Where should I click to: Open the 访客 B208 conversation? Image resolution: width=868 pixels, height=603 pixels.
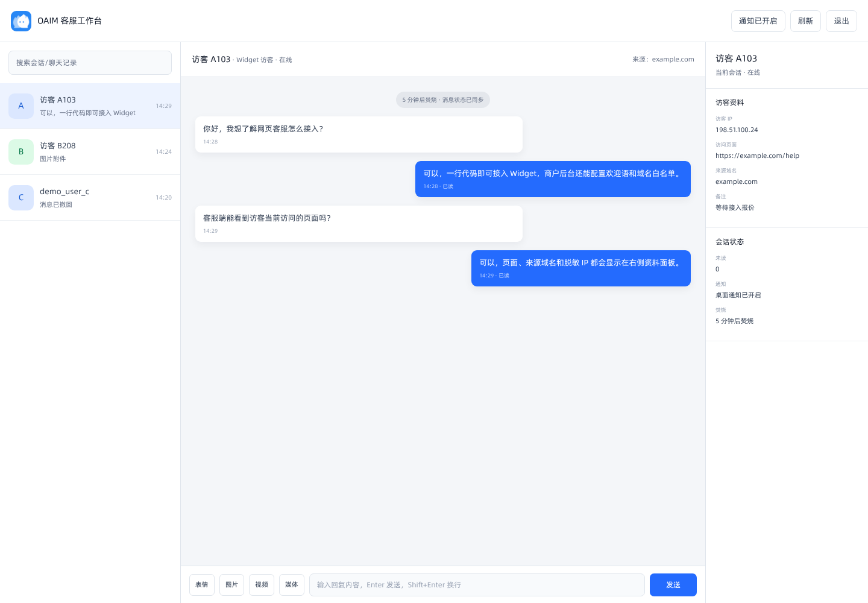pyautogui.click(x=90, y=152)
